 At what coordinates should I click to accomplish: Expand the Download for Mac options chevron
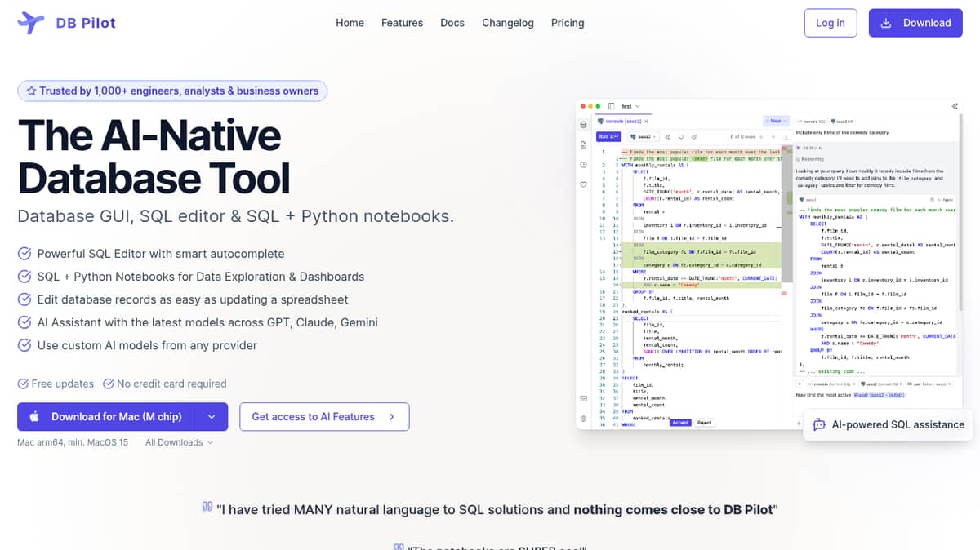[212, 416]
